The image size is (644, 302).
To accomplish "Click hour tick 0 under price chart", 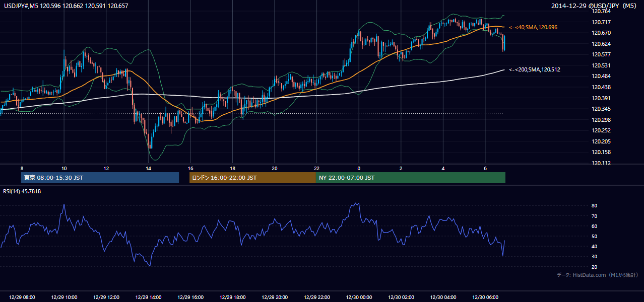I will pos(359,169).
